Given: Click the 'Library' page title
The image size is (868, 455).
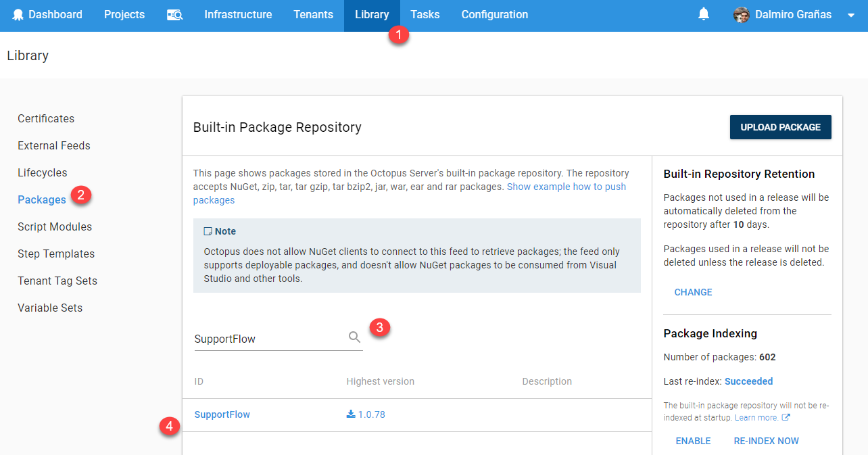Looking at the screenshot, I should [28, 55].
